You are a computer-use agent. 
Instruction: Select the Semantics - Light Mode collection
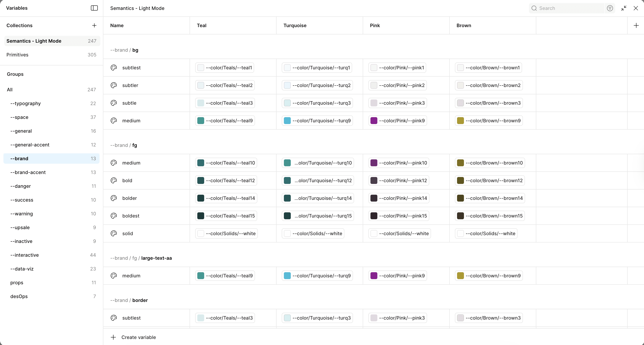(34, 41)
